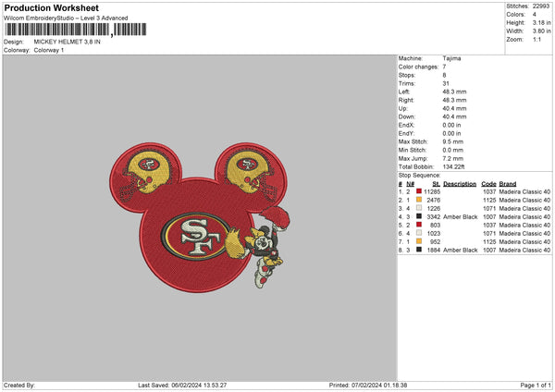The image size is (555, 392).
Task: Click the Height value 3.18 in
Action: [541, 22]
